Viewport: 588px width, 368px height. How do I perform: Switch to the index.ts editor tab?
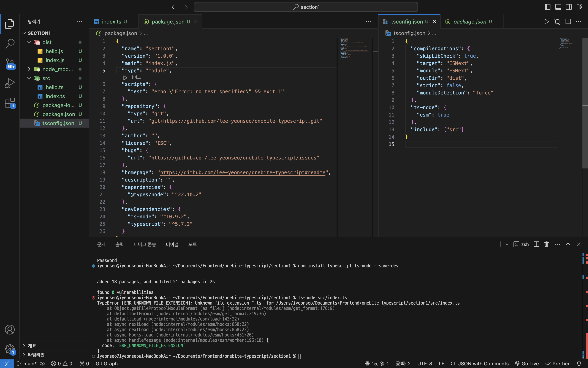point(114,22)
